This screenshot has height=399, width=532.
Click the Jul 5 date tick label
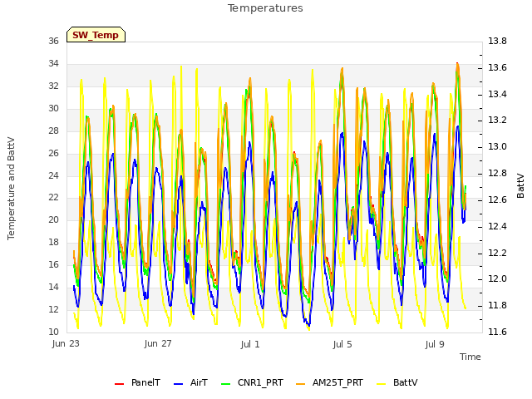pyautogui.click(x=342, y=344)
